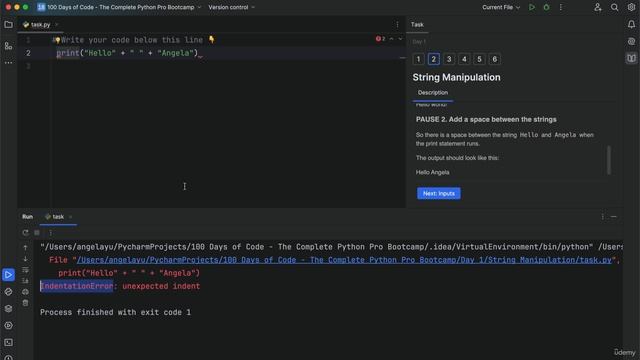Close the task run tab
640x360 pixels.
pyautogui.click(x=71, y=217)
